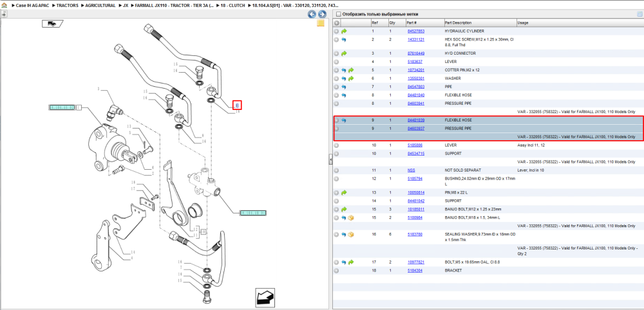Viewport: 644px width, 310px height.
Task: Go to next figure with right arrow
Action: tap(322, 14)
